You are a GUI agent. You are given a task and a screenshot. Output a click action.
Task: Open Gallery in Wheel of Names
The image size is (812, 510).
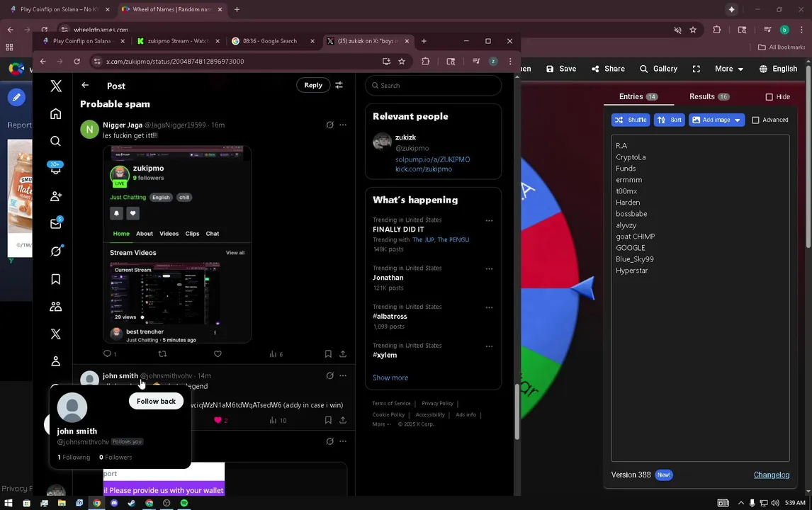coord(658,69)
